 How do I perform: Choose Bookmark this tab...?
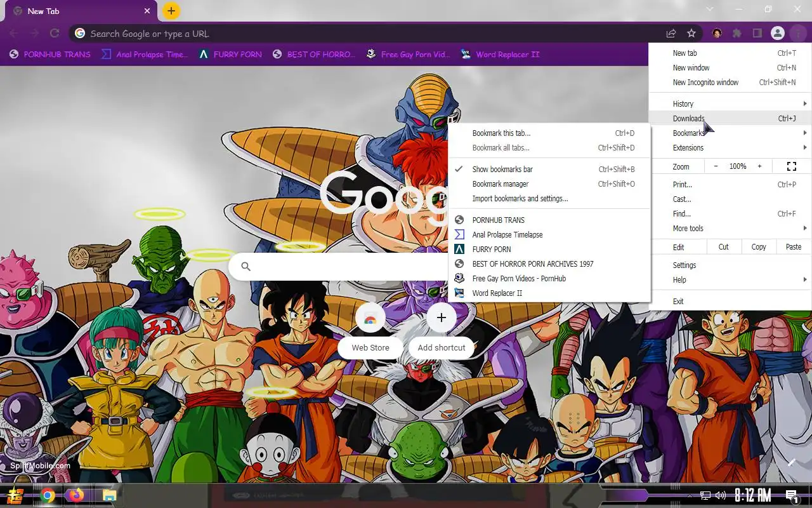[549, 133]
